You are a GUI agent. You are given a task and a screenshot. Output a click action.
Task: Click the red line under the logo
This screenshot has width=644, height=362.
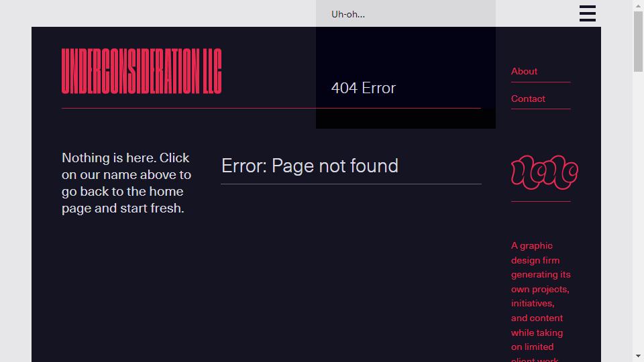[271, 109]
